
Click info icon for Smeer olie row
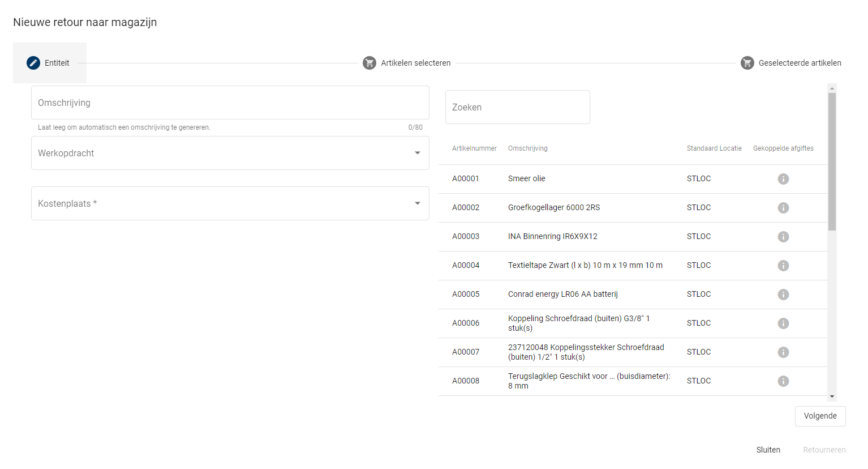[783, 179]
